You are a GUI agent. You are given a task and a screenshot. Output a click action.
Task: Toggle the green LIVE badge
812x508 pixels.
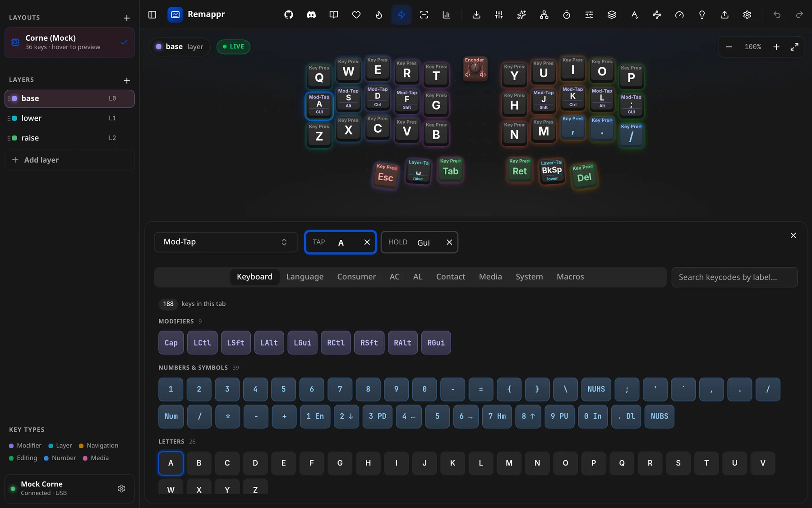(x=233, y=47)
